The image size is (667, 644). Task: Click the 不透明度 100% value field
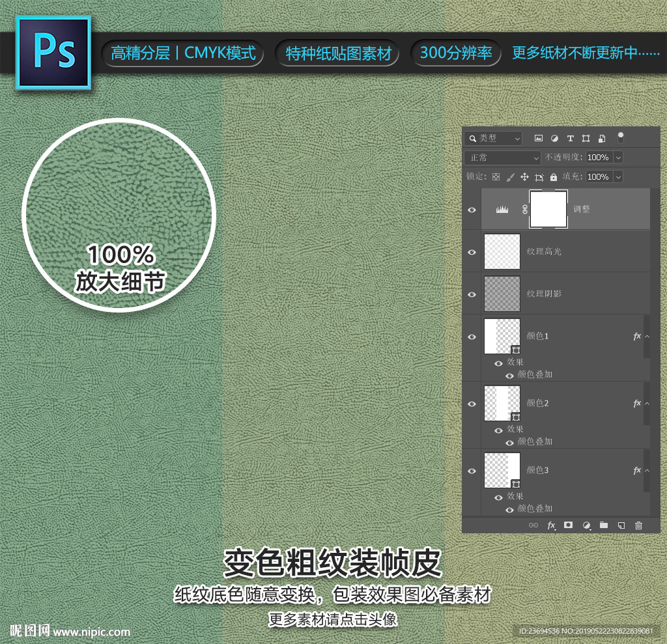(x=599, y=158)
